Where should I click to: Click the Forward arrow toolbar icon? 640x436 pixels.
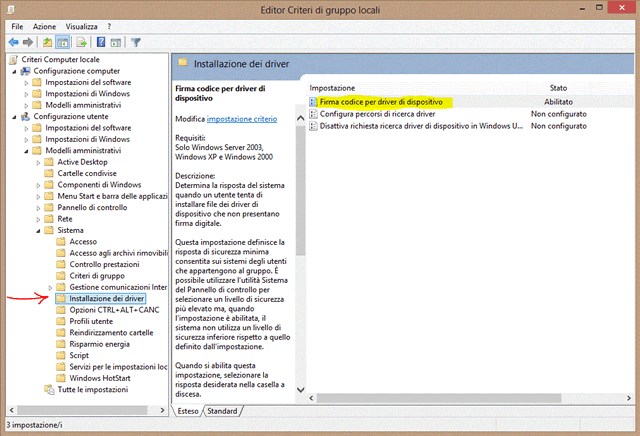pos(28,42)
